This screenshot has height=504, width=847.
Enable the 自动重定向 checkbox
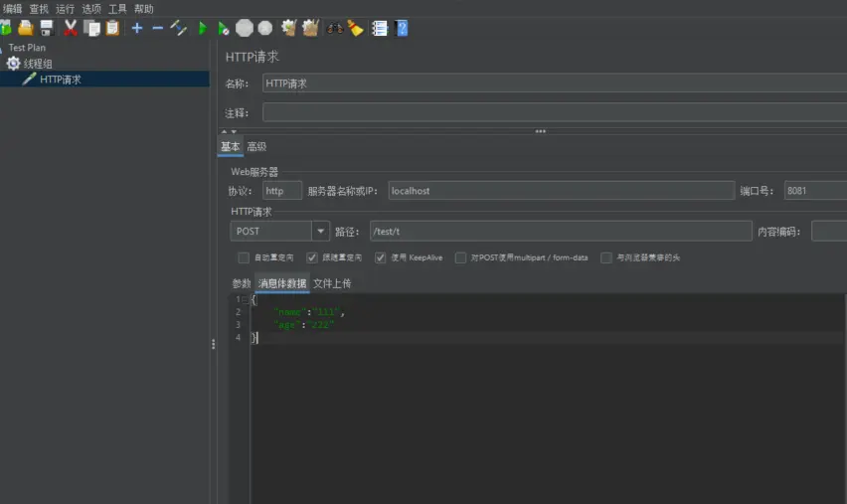(244, 257)
